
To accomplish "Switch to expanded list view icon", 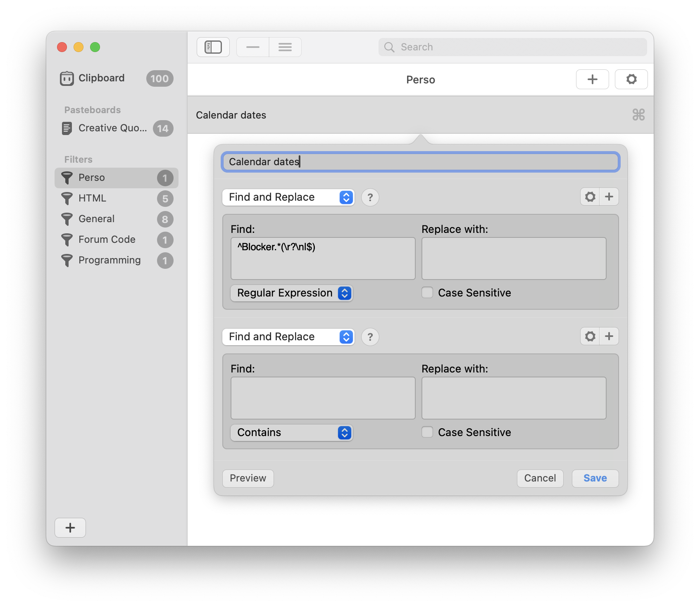I will [x=285, y=47].
